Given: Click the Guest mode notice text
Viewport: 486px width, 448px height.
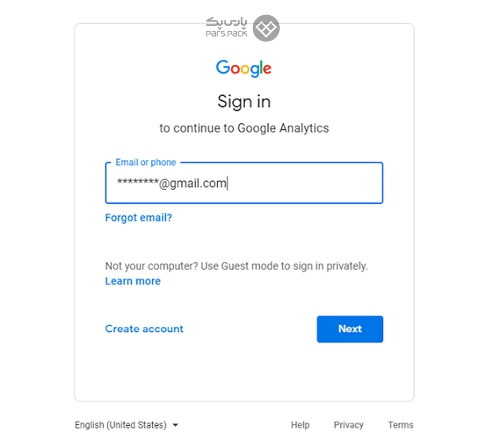Looking at the screenshot, I should 237,266.
